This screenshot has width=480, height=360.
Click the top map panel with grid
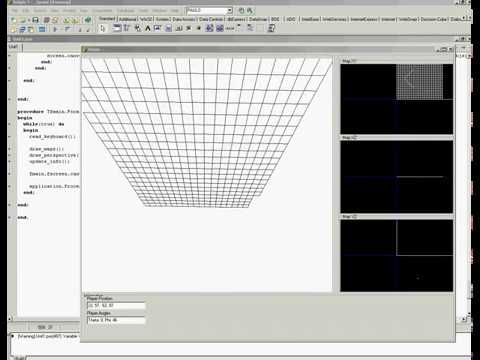click(x=397, y=99)
